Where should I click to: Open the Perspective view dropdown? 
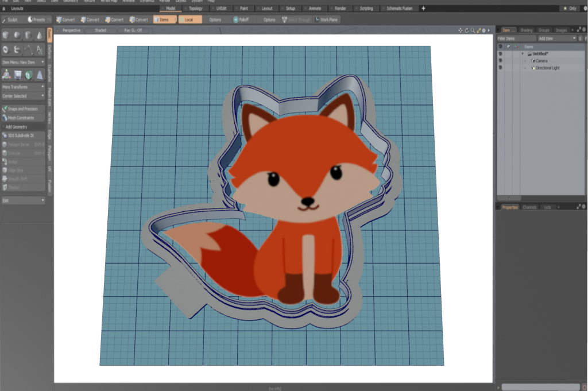[71, 30]
